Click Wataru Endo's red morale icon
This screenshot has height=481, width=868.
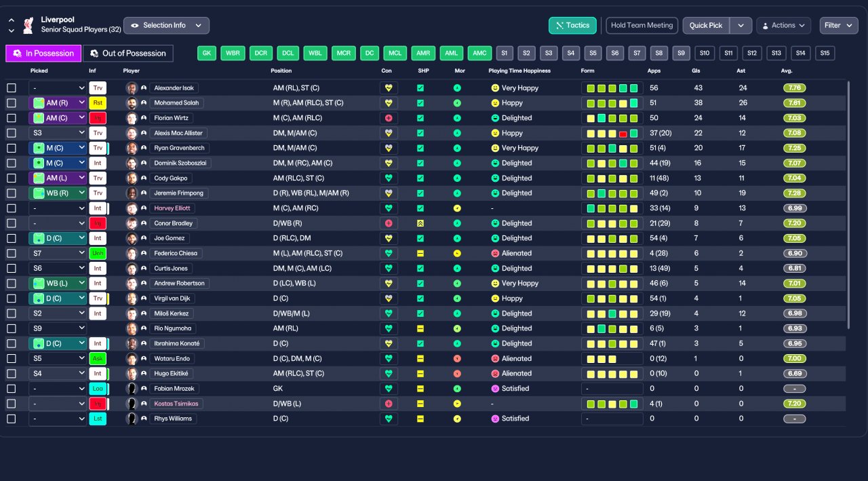[457, 358]
